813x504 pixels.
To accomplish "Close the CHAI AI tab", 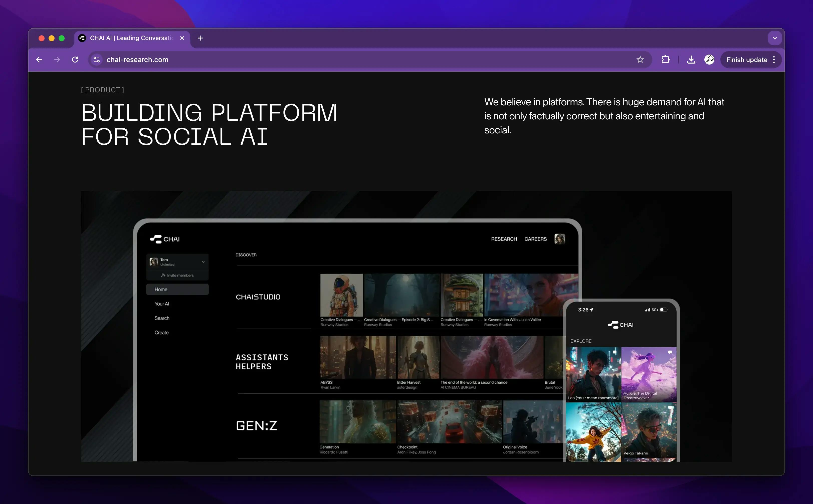I will pyautogui.click(x=182, y=38).
